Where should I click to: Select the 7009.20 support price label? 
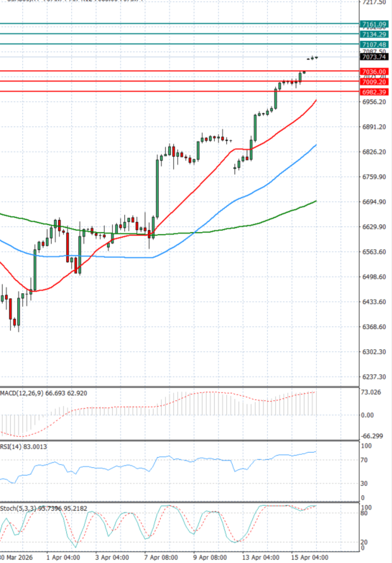point(374,82)
